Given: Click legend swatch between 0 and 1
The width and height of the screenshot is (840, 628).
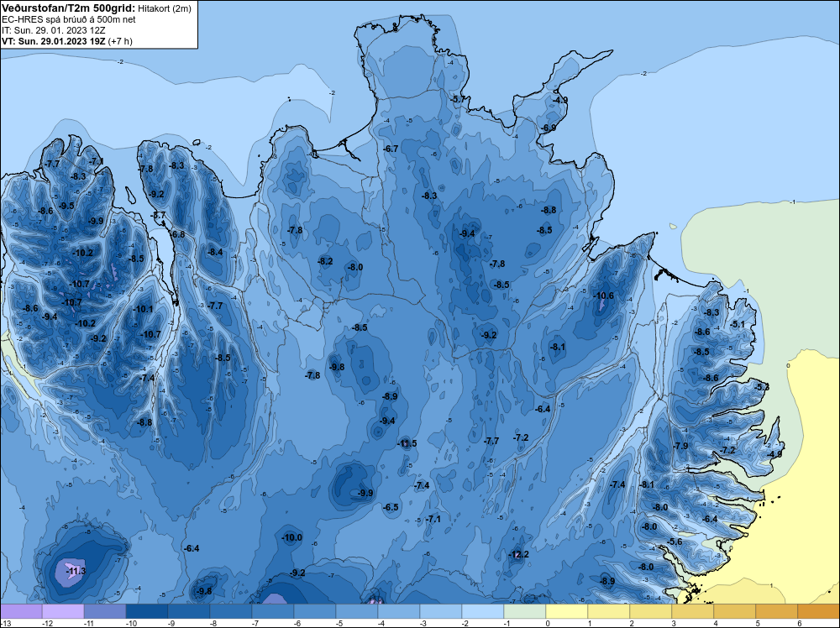Looking at the screenshot, I should 567,611.
